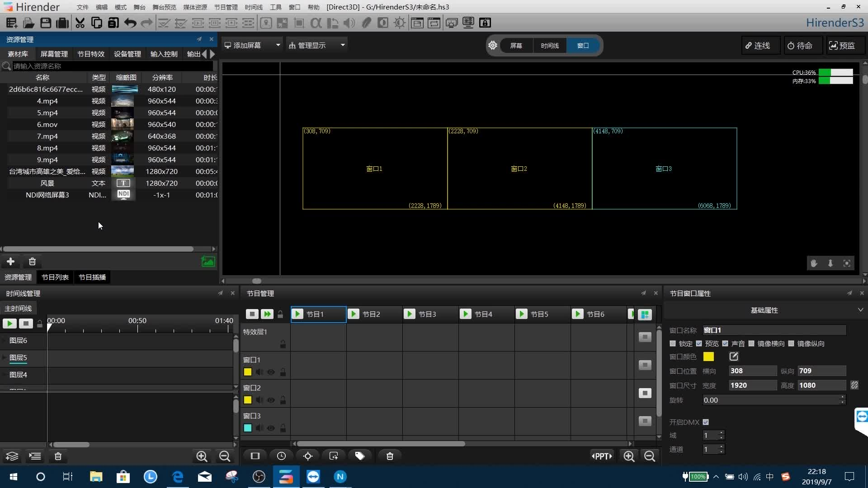868x488 pixels.
Task: Click the 待命 button
Action: 802,46
